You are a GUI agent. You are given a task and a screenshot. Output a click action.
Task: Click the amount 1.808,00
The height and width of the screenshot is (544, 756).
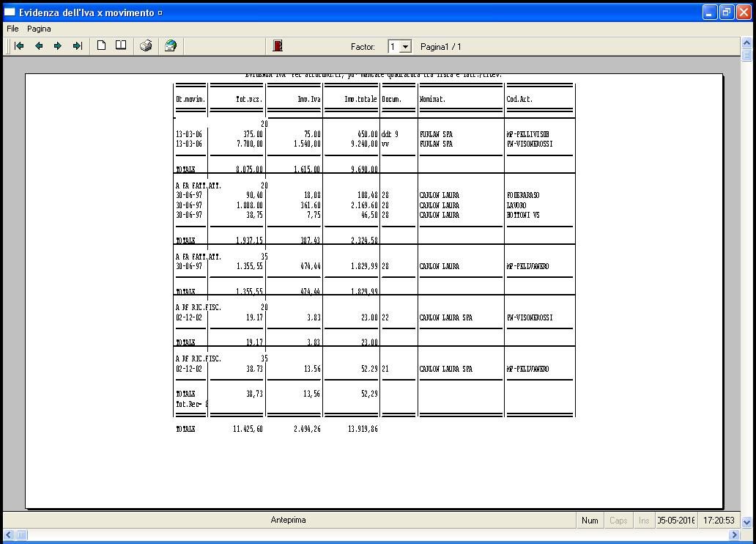point(250,205)
